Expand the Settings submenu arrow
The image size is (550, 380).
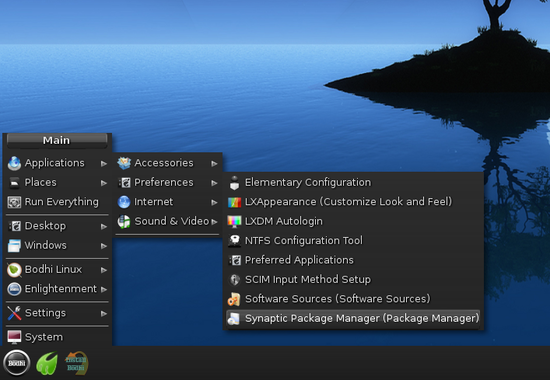coord(103,313)
